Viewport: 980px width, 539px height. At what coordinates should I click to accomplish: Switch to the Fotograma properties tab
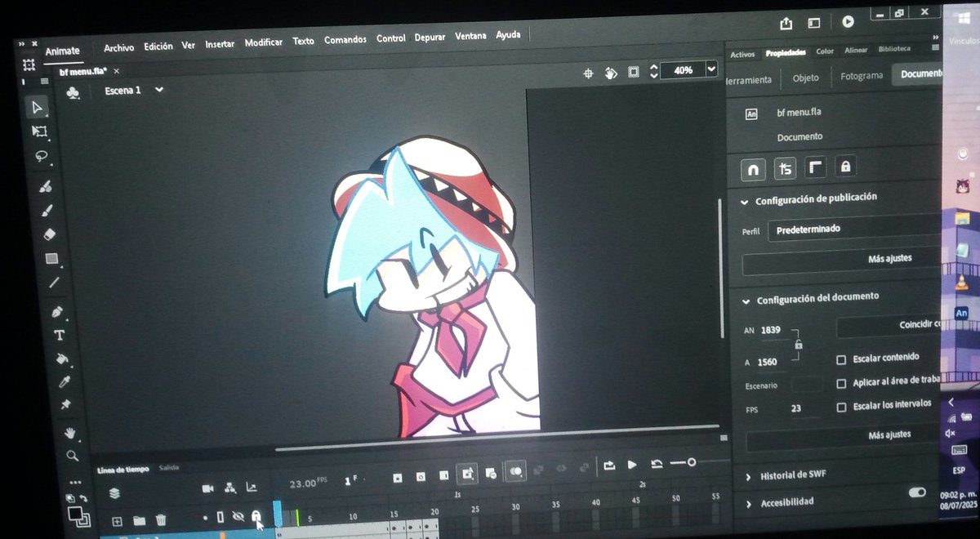click(862, 76)
